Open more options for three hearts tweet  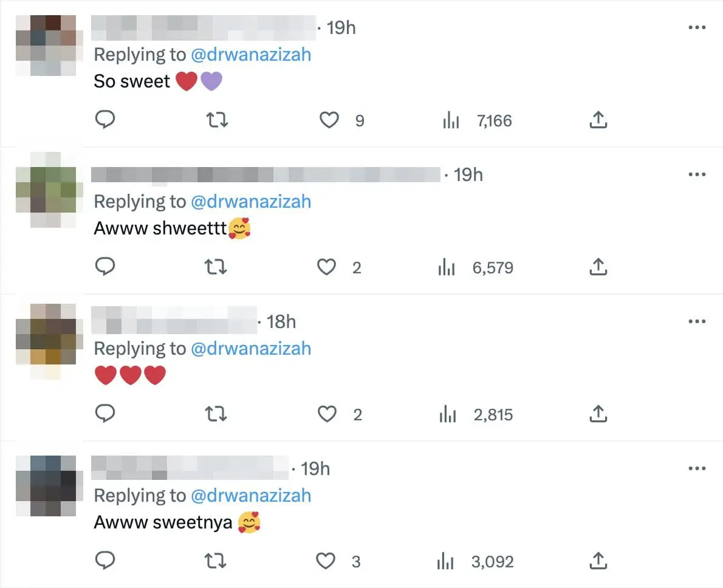696,322
